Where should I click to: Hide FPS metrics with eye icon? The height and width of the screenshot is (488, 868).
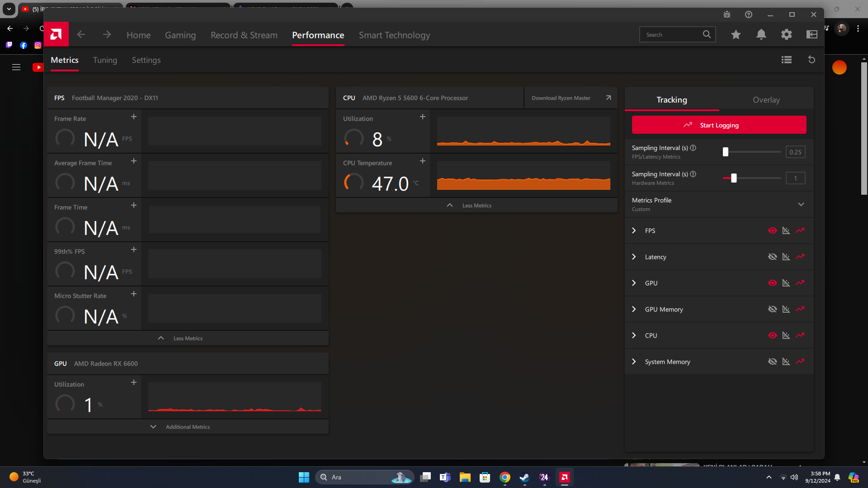tap(773, 230)
